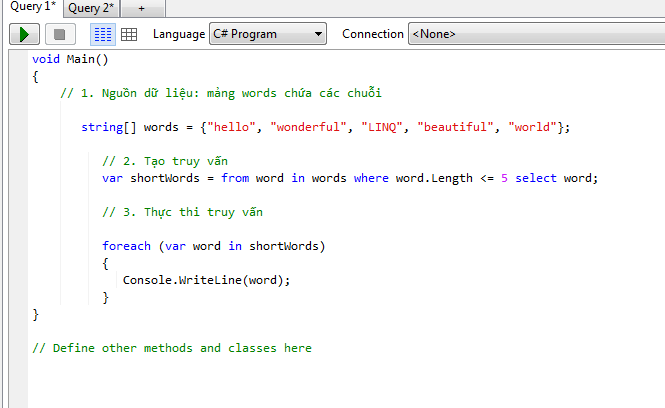Switch results to Rich Text view
Image resolution: width=665 pixels, height=408 pixels.
click(x=103, y=34)
